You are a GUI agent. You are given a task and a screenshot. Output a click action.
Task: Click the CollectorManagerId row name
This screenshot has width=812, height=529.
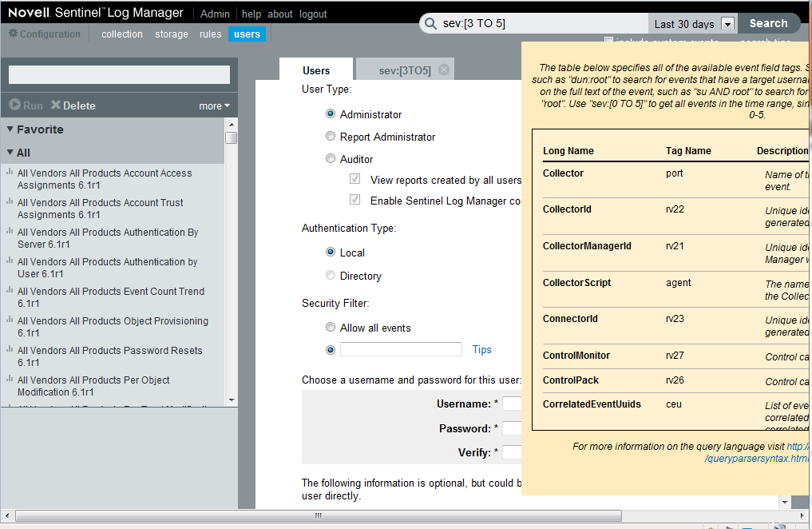point(587,246)
